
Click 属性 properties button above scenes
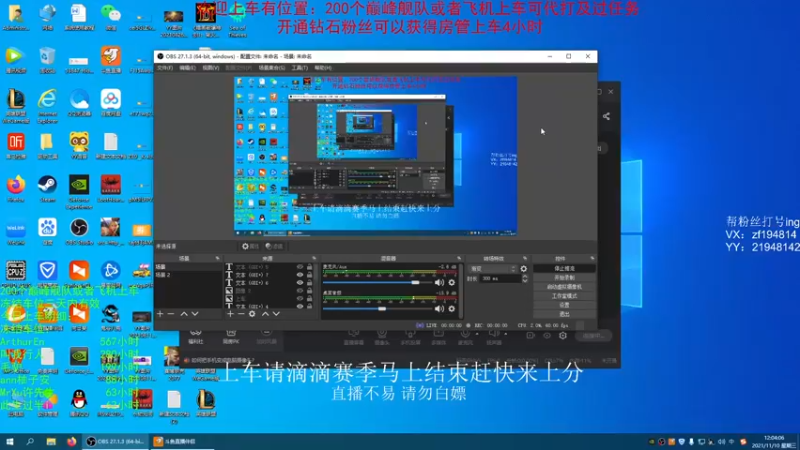[x=251, y=246]
